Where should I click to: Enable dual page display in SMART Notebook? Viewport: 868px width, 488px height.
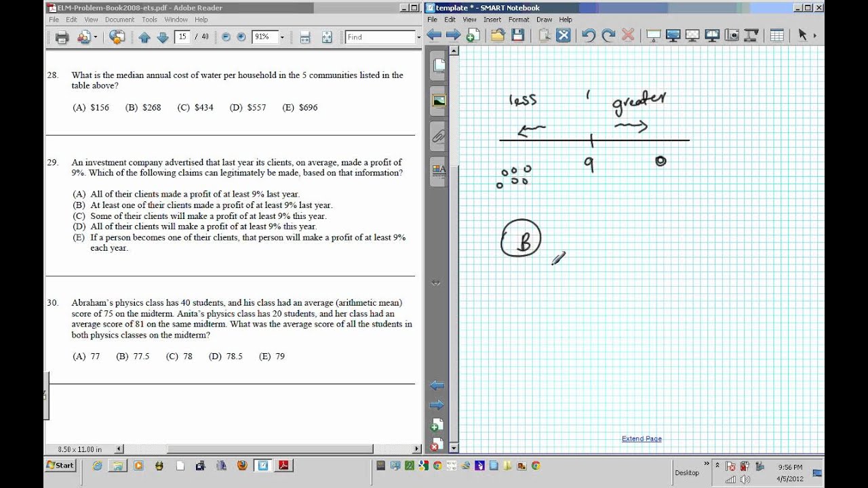pos(712,35)
